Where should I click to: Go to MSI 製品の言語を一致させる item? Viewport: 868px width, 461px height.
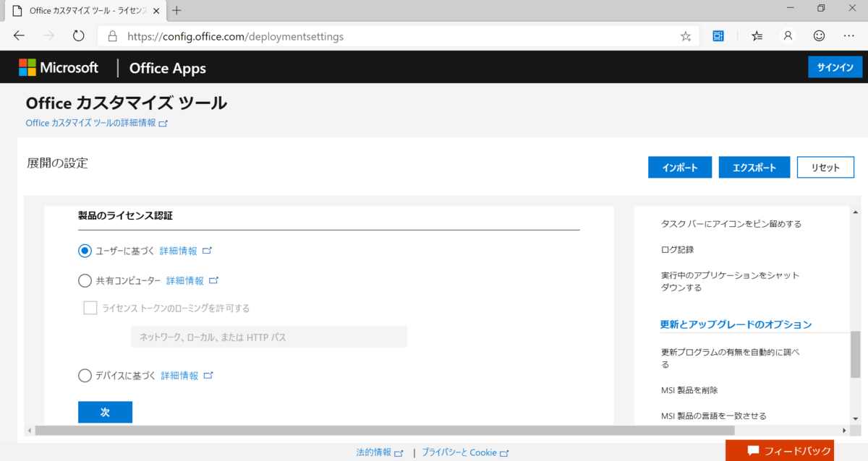714,415
